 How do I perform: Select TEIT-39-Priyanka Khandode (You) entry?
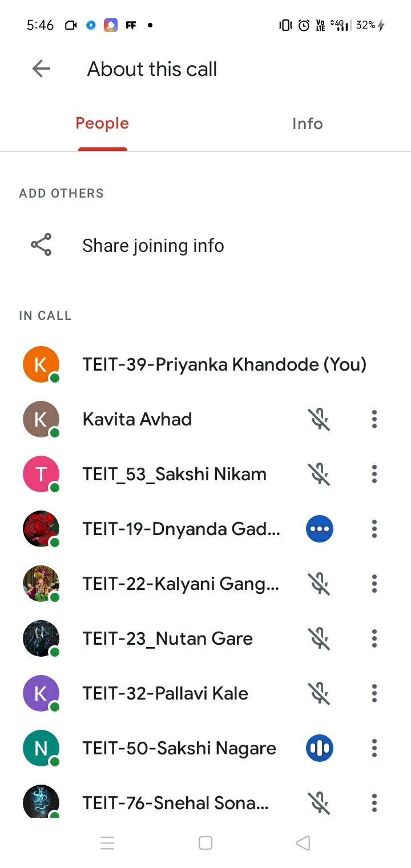(205, 364)
